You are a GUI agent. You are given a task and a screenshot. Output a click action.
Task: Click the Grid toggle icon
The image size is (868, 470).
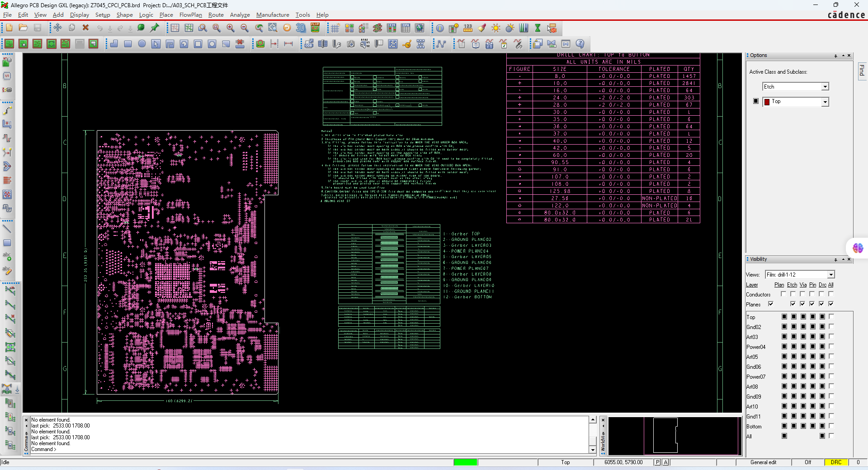(x=335, y=28)
